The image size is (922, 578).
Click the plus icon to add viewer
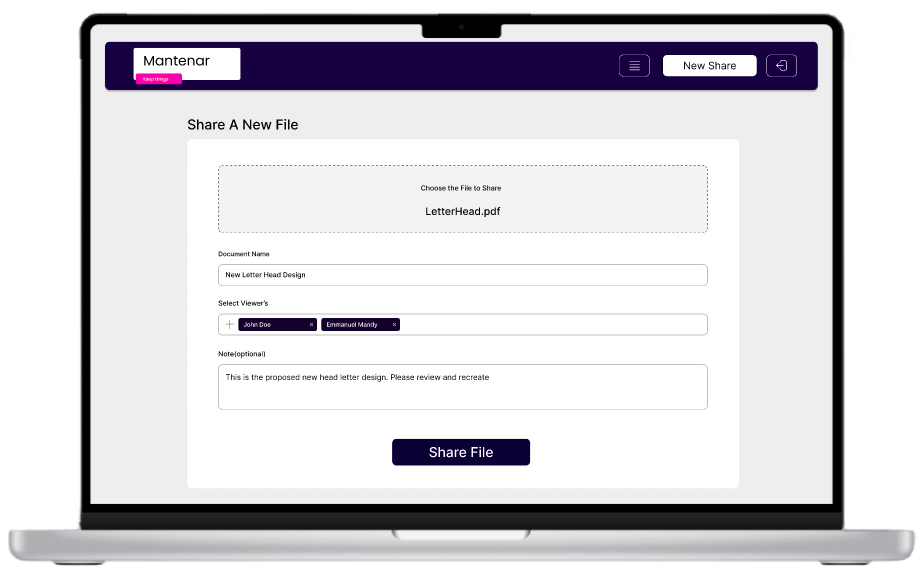(229, 325)
